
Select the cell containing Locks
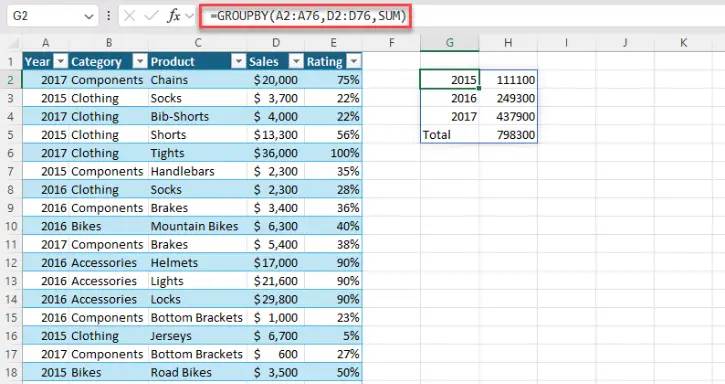click(x=198, y=299)
